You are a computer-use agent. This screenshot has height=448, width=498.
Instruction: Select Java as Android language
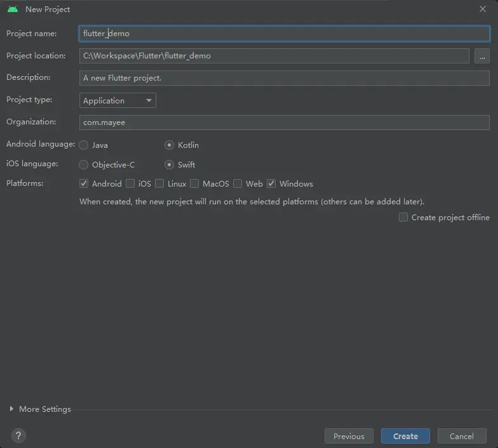pyautogui.click(x=84, y=145)
